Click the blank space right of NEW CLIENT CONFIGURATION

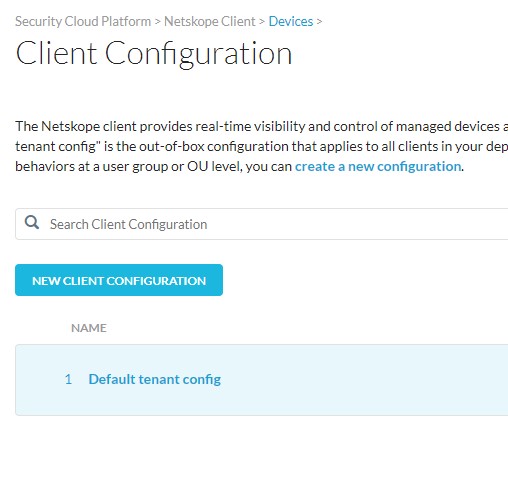point(365,280)
